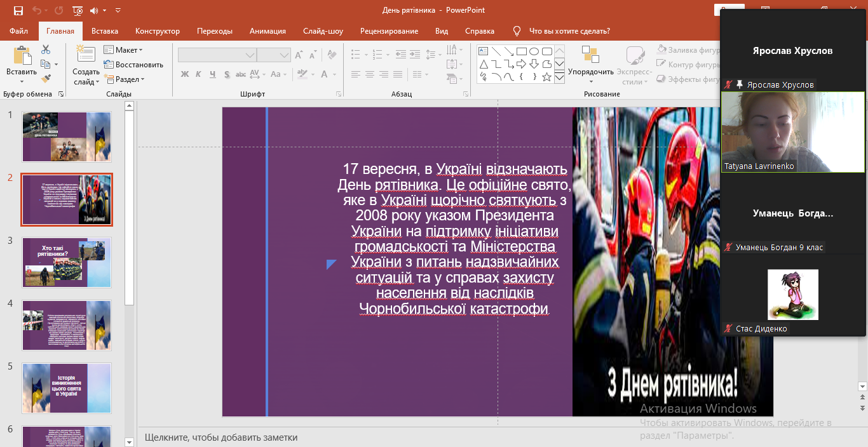Screen dimensions: 868x447
Task: Click the pin icon beside Ярослав Хруслов
Action: click(x=739, y=84)
